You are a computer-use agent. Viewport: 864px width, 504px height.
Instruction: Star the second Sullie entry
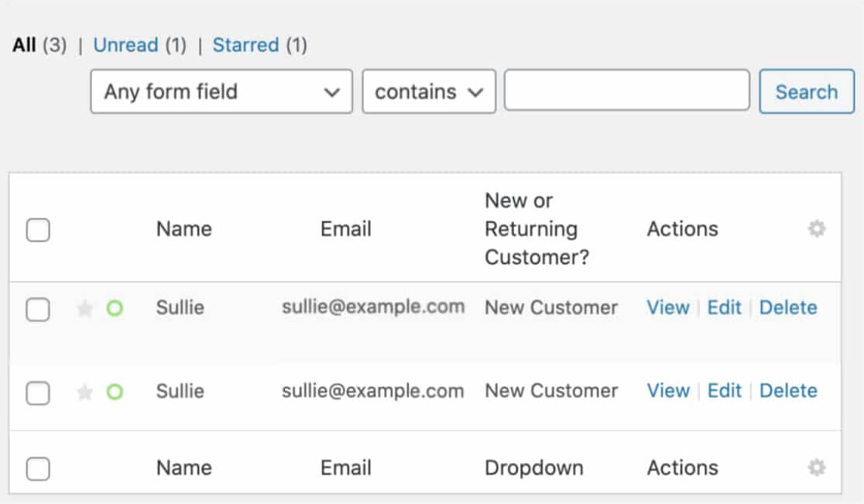coord(84,393)
